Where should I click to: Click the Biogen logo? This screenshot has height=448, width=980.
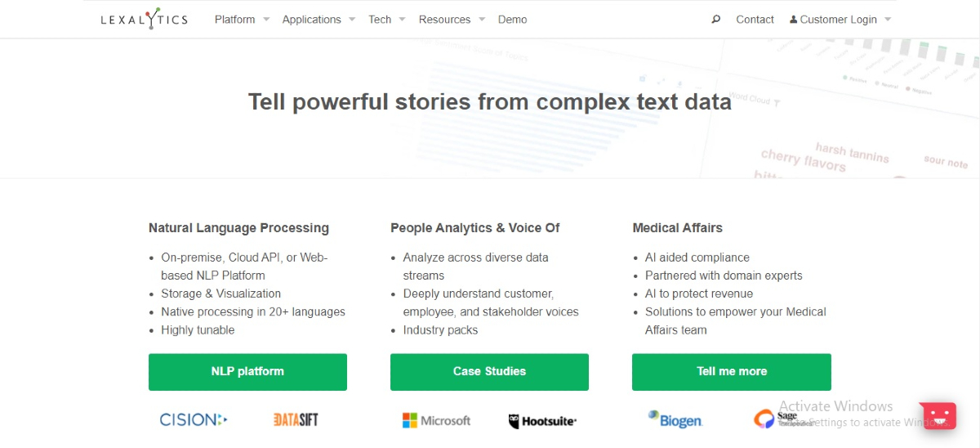tap(675, 419)
